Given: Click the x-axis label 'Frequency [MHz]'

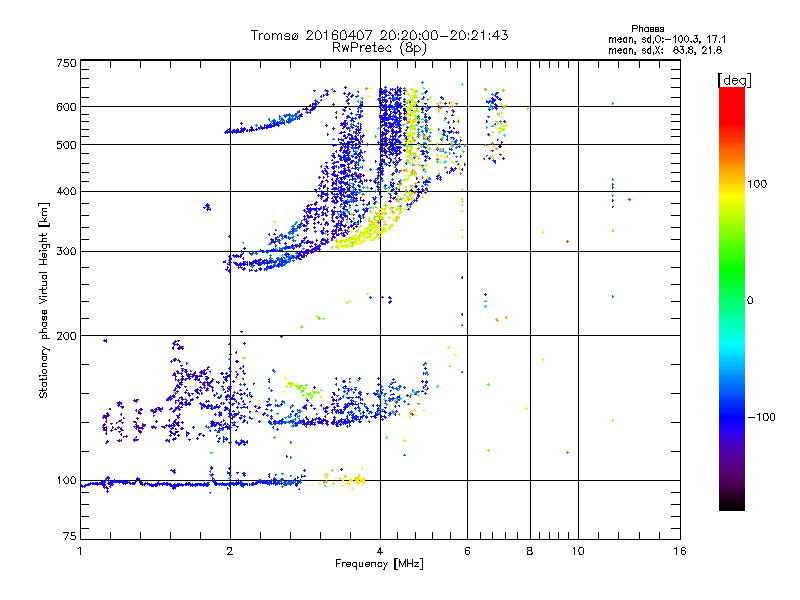Looking at the screenshot, I should click(x=379, y=564).
